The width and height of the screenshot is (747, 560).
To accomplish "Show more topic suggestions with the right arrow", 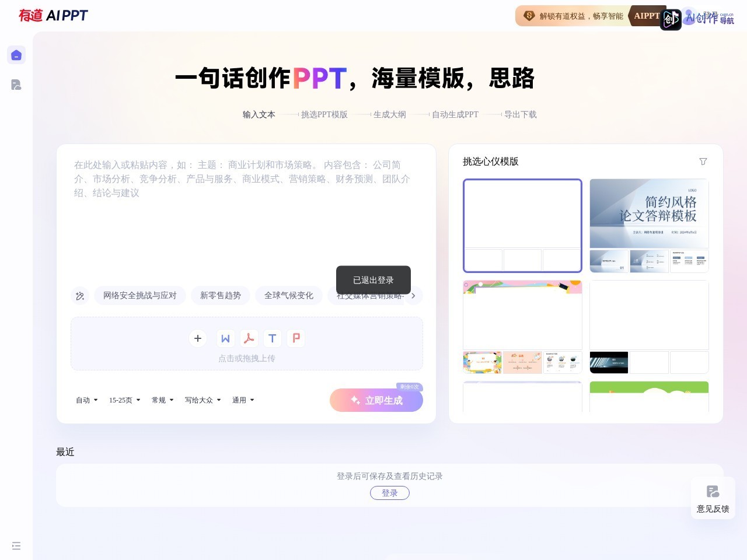I will coord(413,296).
